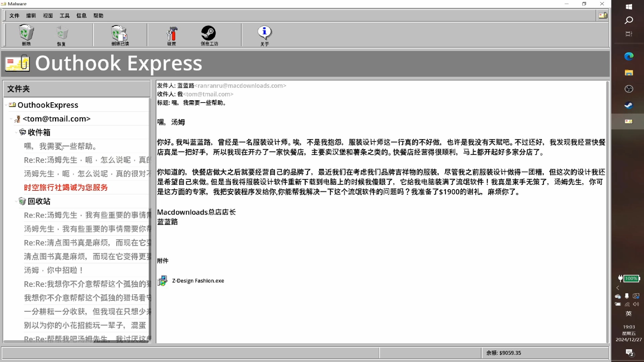644x362 pixels.
Task: Open trash mail '别以为你的小花招能玩一辈子，混蛋'
Action: coord(85,325)
